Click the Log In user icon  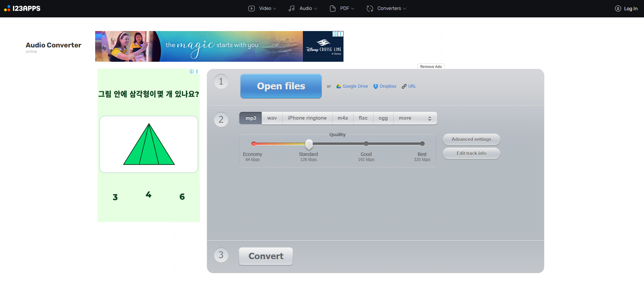pos(618,9)
